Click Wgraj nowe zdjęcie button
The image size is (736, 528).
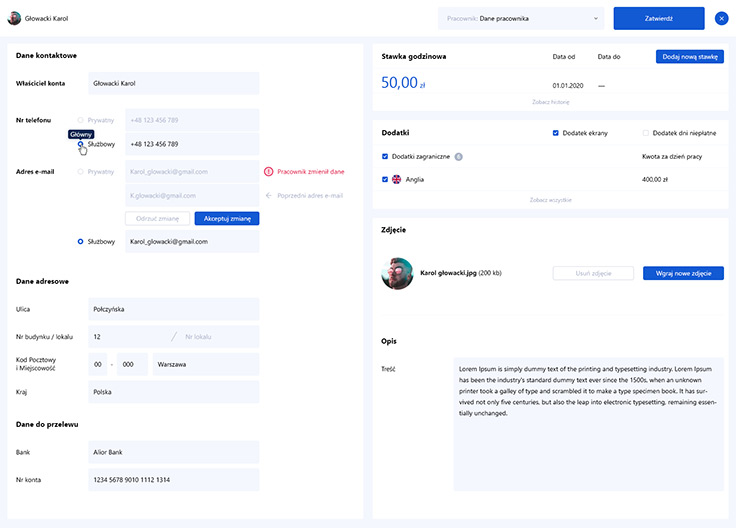pos(683,273)
